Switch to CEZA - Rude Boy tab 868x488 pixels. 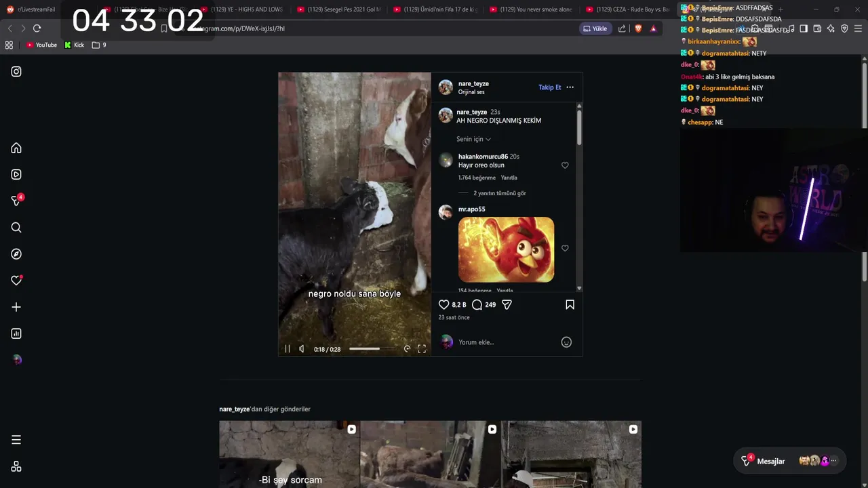(628, 9)
